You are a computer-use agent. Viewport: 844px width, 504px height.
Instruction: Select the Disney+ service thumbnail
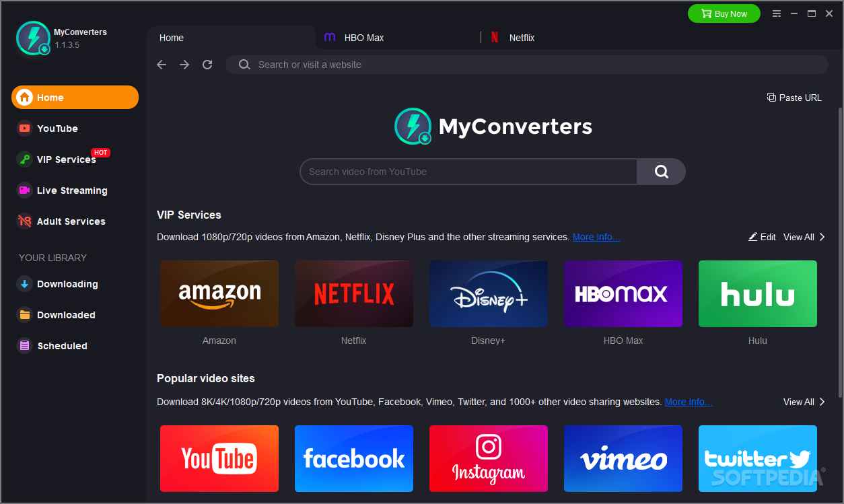coord(488,294)
